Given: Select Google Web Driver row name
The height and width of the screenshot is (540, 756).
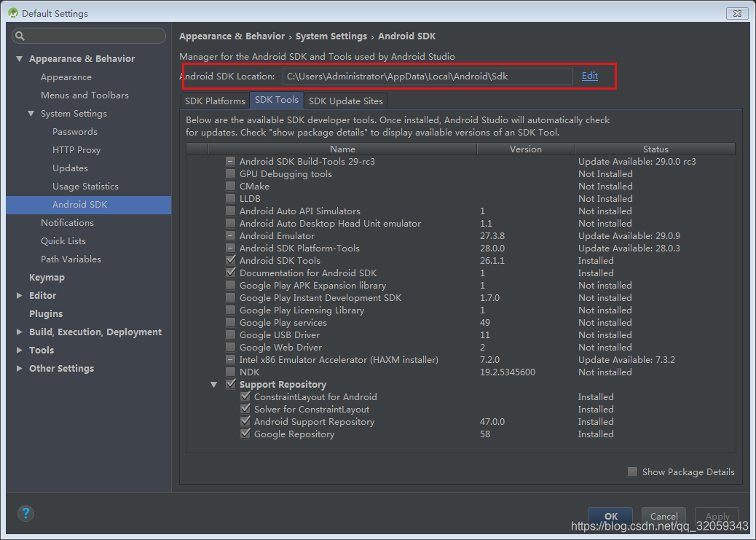Looking at the screenshot, I should (x=280, y=348).
